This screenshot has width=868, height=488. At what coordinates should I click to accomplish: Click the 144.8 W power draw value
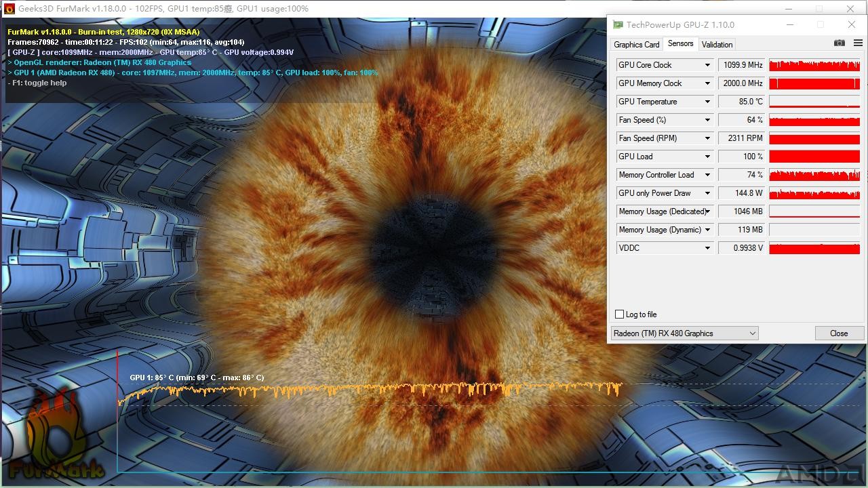[x=741, y=193]
